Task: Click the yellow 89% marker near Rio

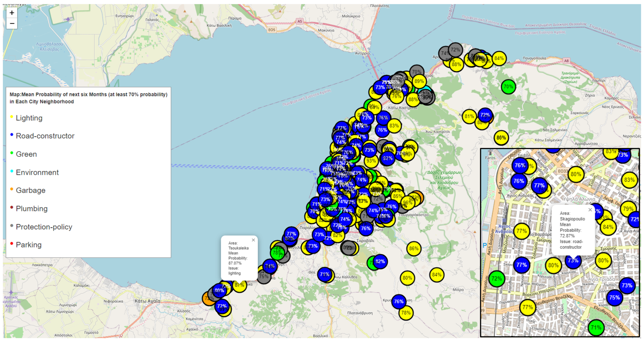Action: (x=419, y=81)
